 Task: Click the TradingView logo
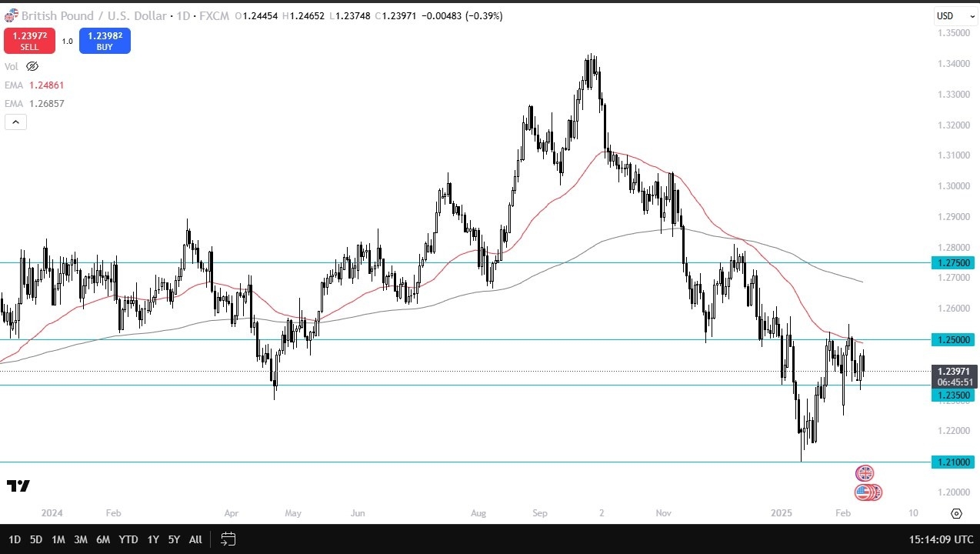(x=18, y=486)
